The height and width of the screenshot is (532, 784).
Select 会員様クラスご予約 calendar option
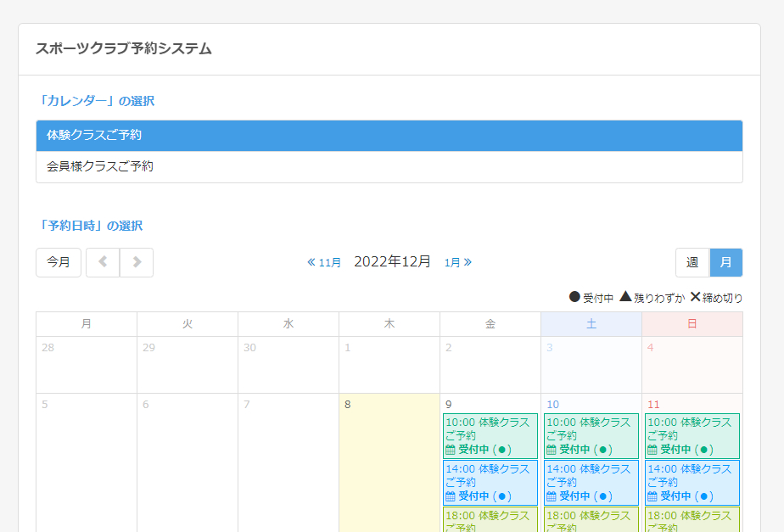coord(389,167)
